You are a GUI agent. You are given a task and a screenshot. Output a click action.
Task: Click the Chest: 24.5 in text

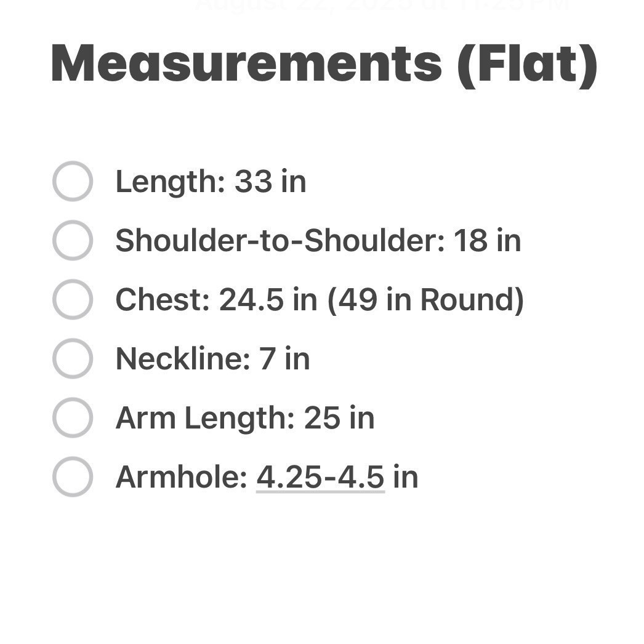[x=215, y=300]
